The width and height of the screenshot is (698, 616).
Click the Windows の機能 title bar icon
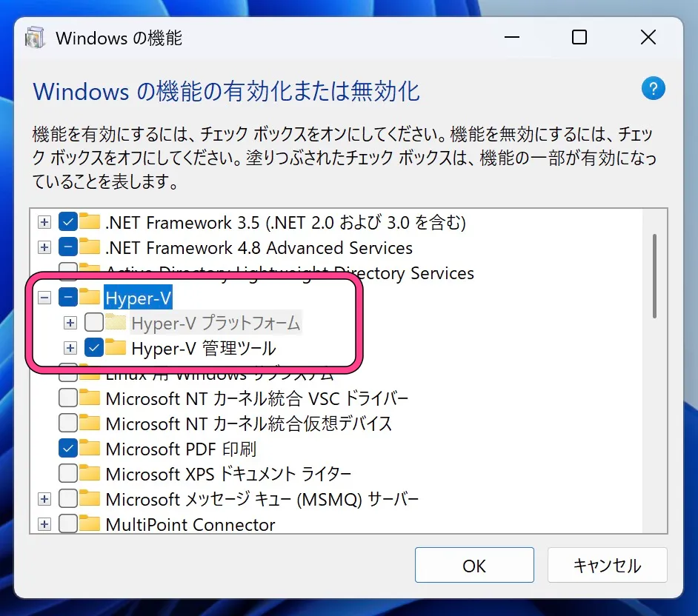[34, 37]
